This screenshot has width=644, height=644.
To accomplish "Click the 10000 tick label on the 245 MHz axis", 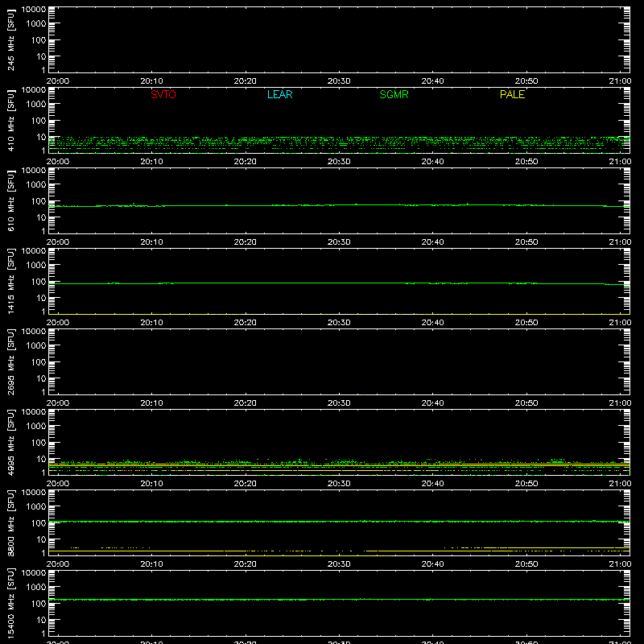I will (x=34, y=10).
